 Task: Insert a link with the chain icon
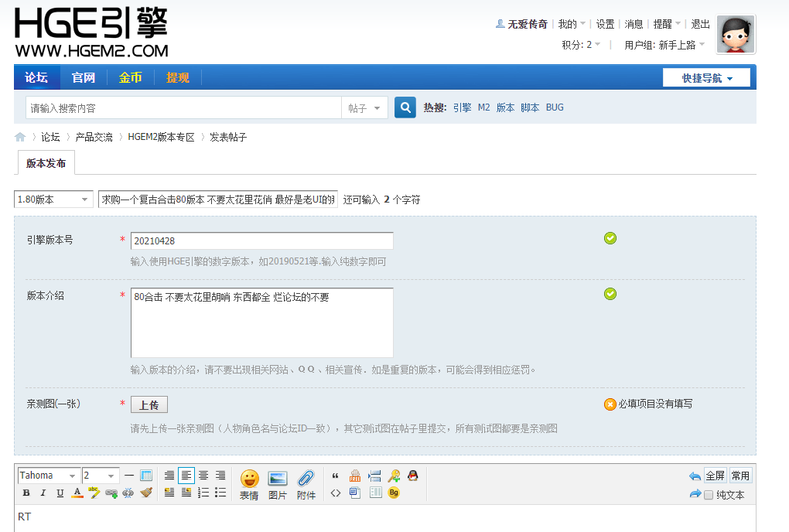coord(111,493)
